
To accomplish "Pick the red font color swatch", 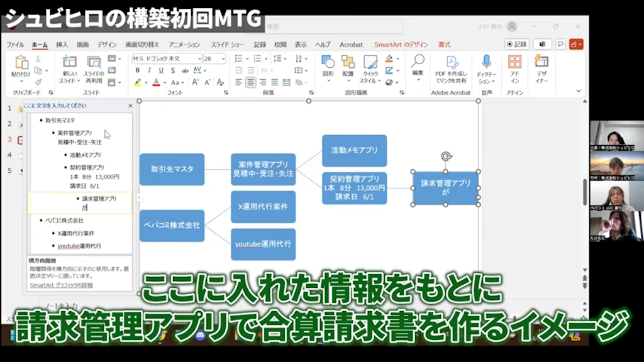I will point(157,82).
